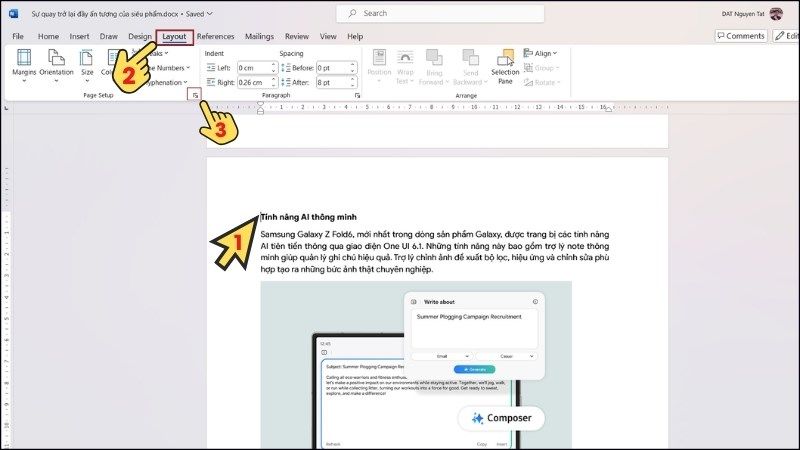Increase Indent Left with stepper arrow
Image resolution: width=800 pixels, height=450 pixels.
click(x=273, y=65)
